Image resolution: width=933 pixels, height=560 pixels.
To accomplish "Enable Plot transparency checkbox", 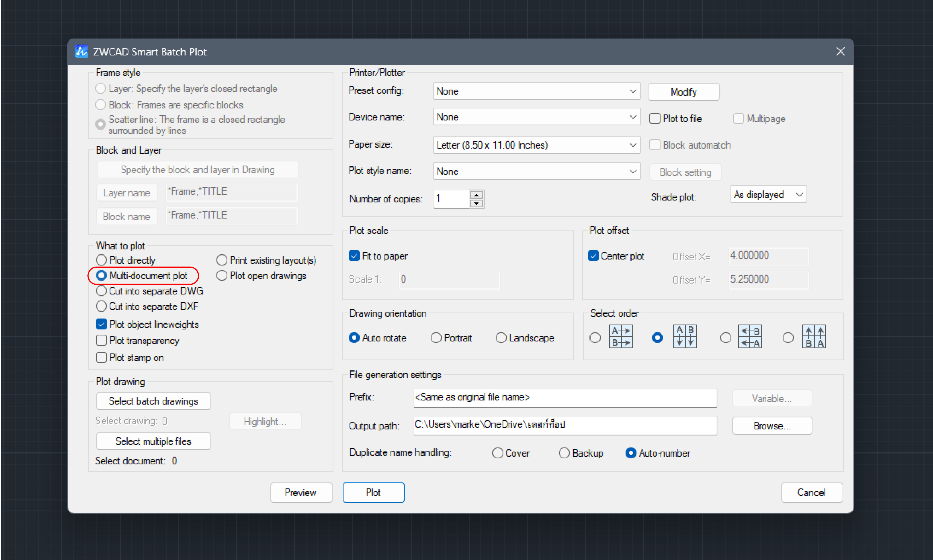I will 102,341.
